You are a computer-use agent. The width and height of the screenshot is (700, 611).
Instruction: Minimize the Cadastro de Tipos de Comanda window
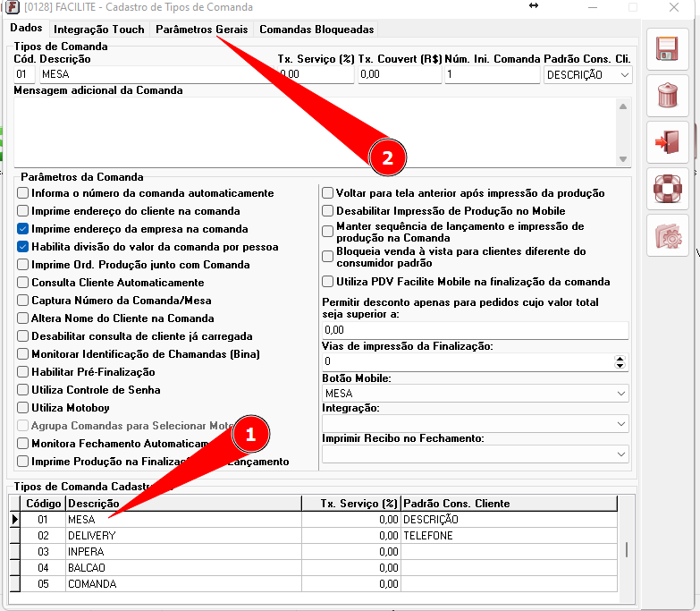(593, 7)
